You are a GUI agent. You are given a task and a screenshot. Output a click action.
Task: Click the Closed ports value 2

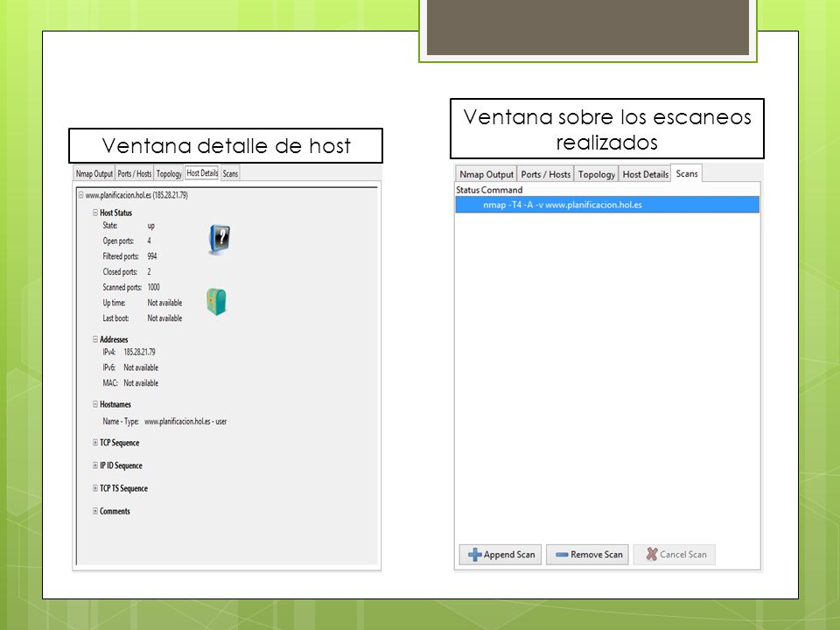pyautogui.click(x=150, y=271)
